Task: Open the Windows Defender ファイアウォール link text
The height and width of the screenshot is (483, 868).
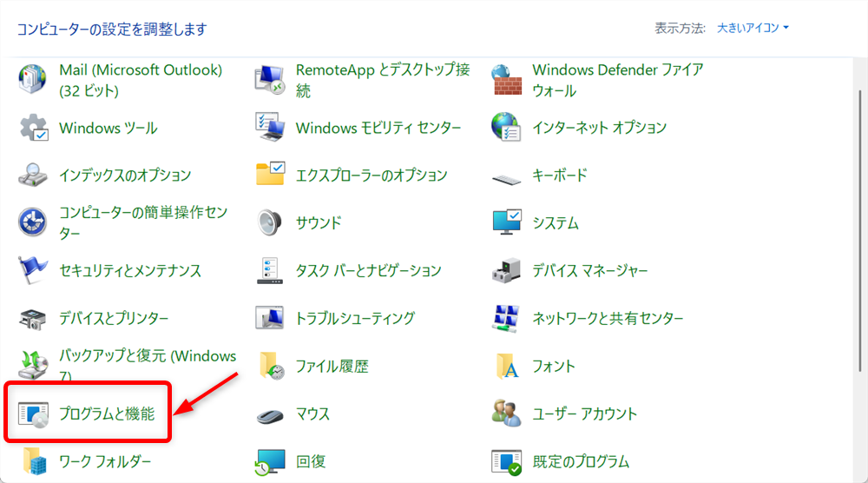Action: (618, 80)
